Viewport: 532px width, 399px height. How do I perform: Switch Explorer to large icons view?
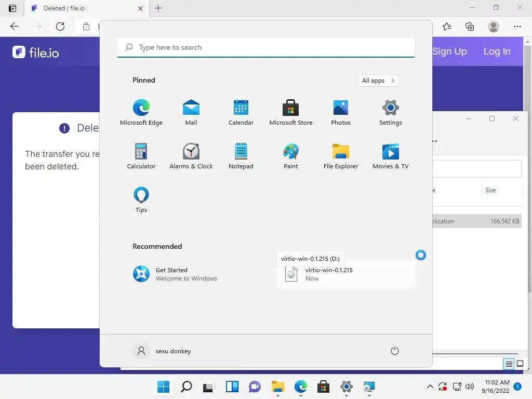520,364
